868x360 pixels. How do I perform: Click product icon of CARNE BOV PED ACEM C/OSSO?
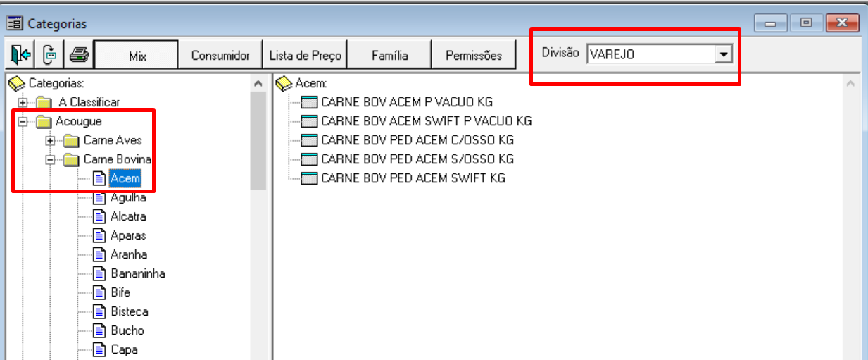click(309, 140)
